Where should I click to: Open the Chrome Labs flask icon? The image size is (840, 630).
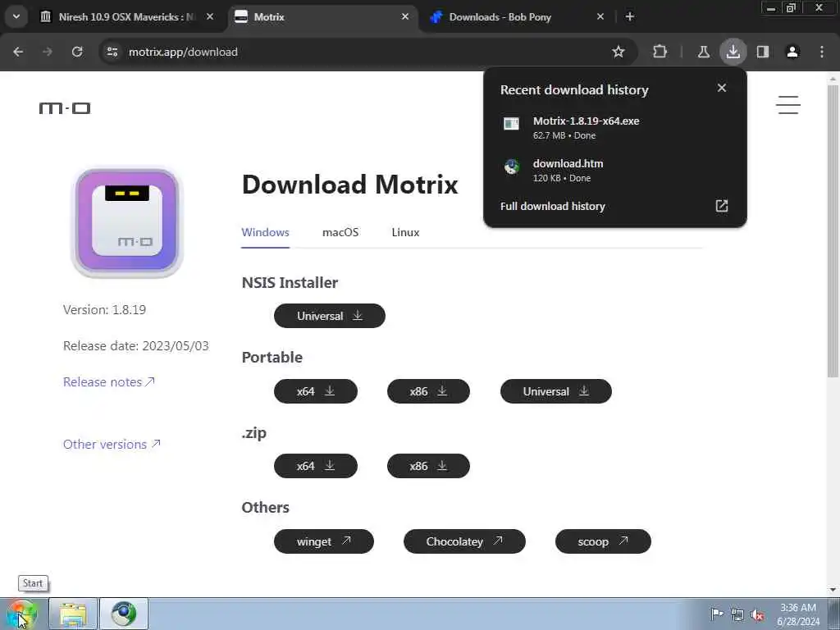point(703,52)
